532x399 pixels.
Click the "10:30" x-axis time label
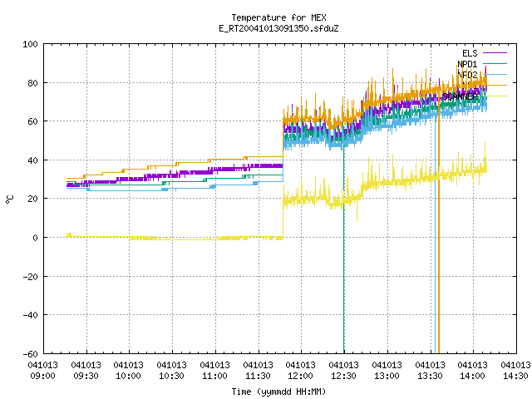tap(172, 376)
